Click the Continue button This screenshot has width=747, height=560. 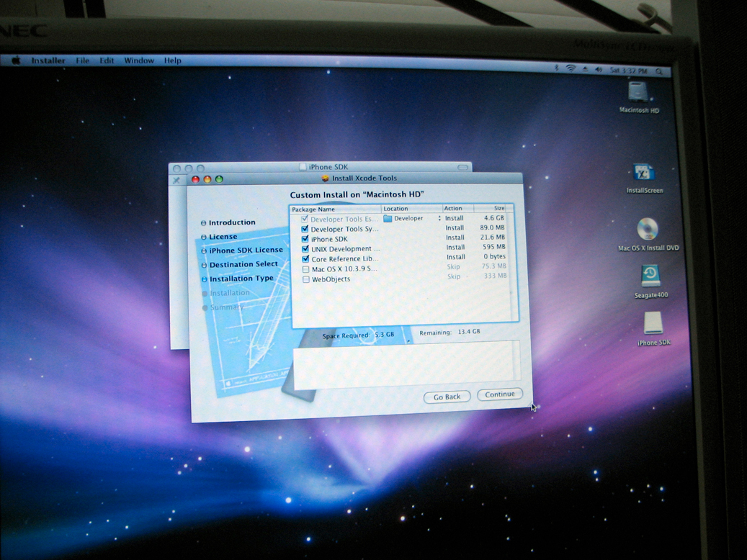(500, 394)
